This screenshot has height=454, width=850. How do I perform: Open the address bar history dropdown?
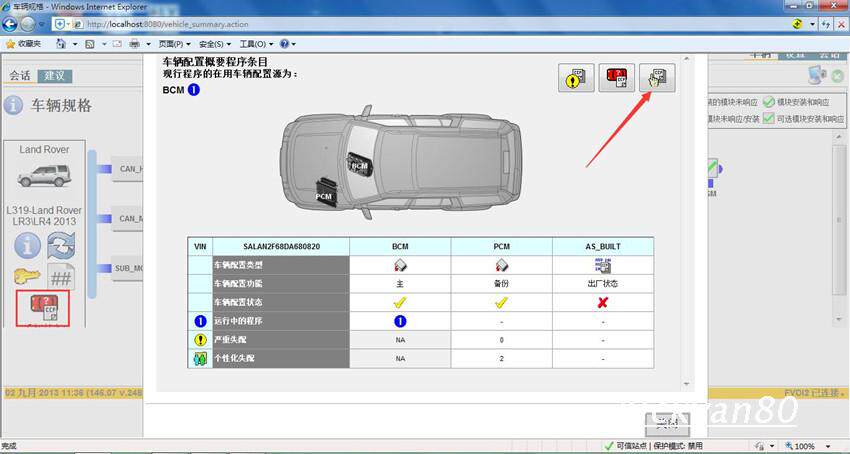tap(812, 24)
